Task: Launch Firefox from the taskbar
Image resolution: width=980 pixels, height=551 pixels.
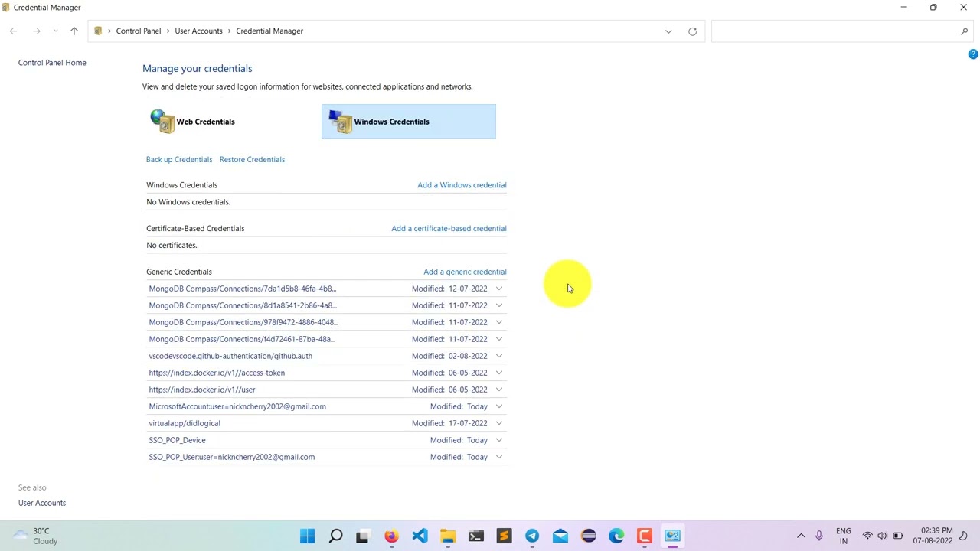Action: tap(391, 536)
